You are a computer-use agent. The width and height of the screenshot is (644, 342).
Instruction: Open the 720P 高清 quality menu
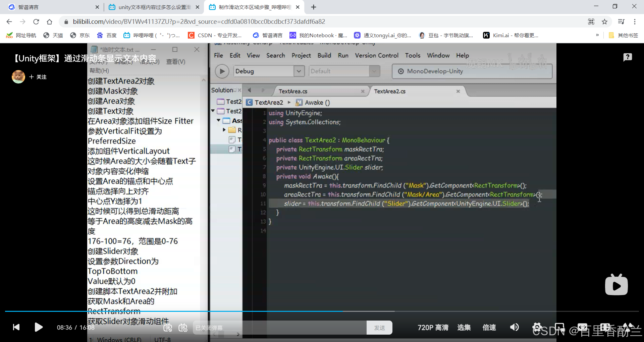click(433, 328)
